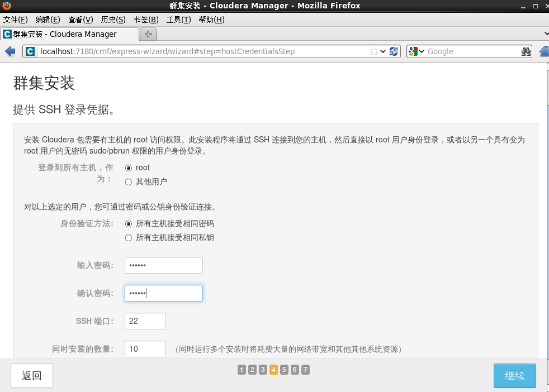Go to wizard step 7
Viewport: 549px width, 392px height.
pos(305,370)
